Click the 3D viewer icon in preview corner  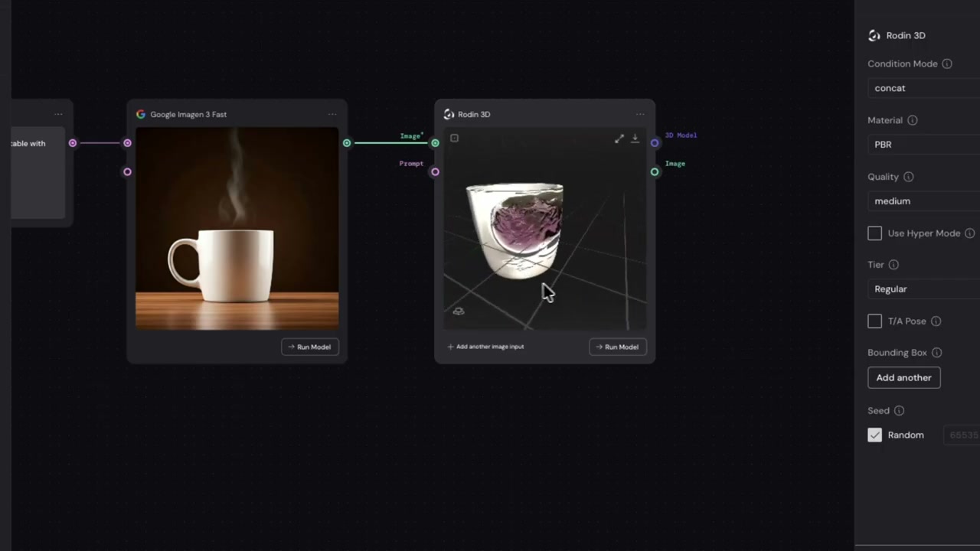tap(459, 311)
